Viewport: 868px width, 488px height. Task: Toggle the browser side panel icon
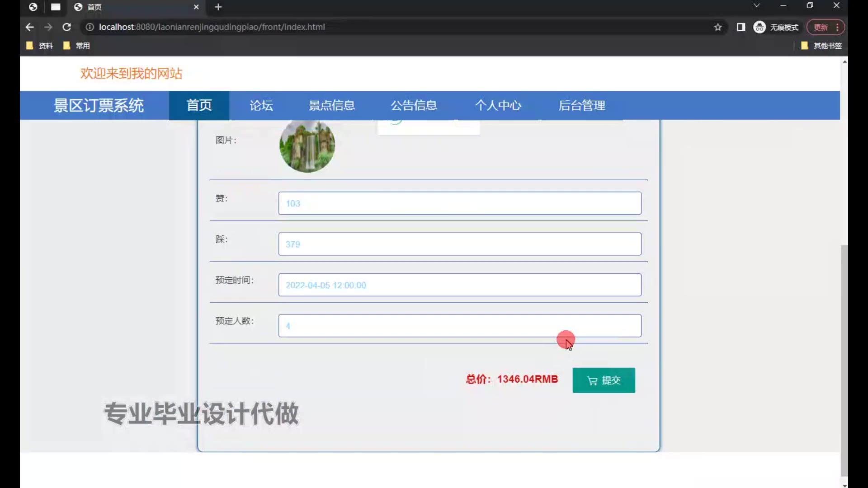(x=741, y=27)
